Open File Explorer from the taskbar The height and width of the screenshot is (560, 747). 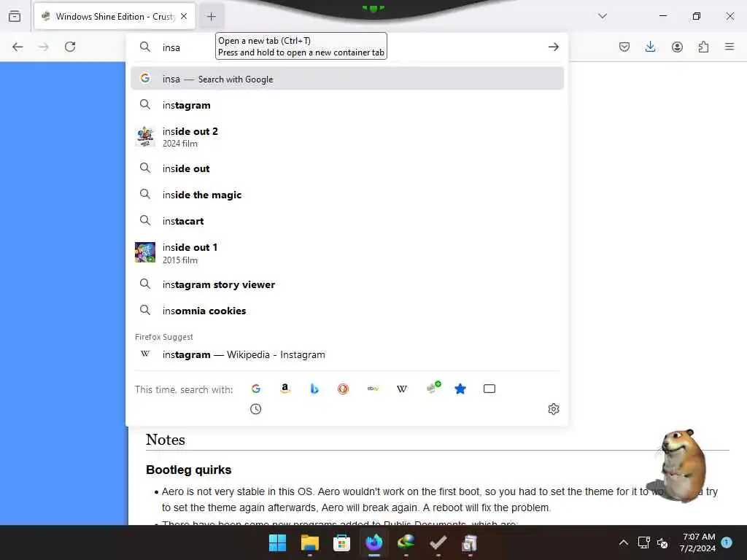click(309, 542)
